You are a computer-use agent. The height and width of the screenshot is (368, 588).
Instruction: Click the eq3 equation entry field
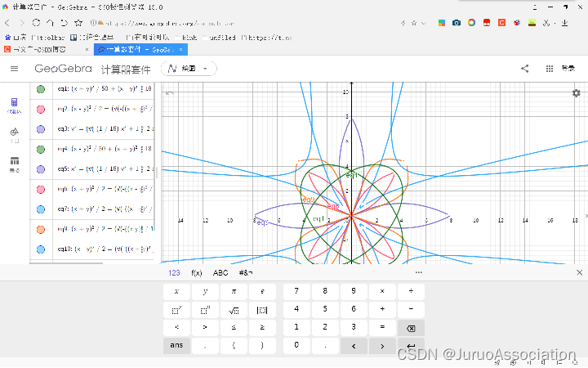[104, 129]
